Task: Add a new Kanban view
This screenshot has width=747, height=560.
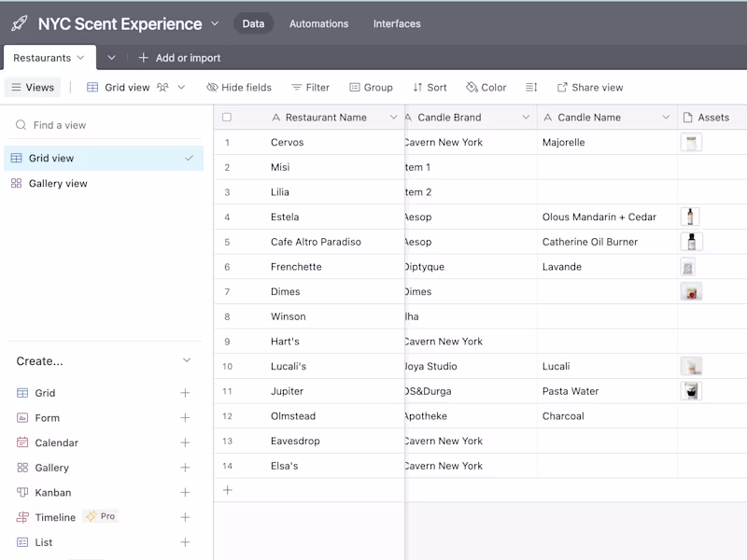Action: pyautogui.click(x=185, y=493)
